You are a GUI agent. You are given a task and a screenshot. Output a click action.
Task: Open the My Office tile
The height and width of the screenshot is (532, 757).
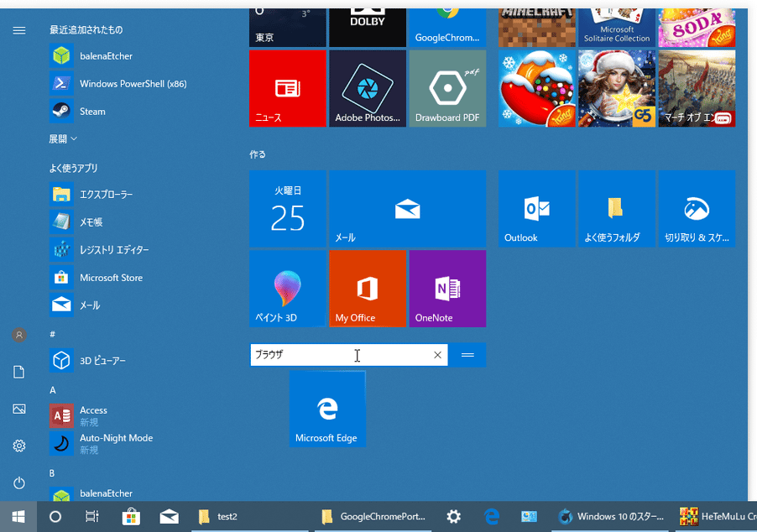[368, 289]
